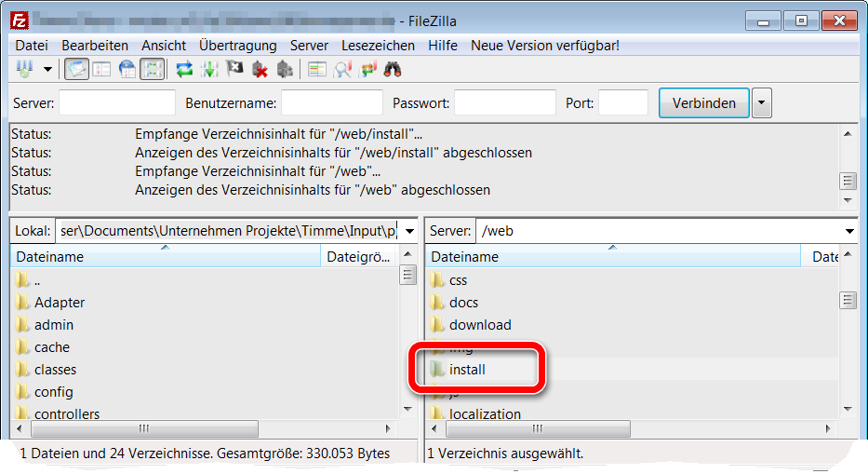Viewport: 868px width, 474px height.
Task: Toggle the local directory tree view
Action: (101, 69)
